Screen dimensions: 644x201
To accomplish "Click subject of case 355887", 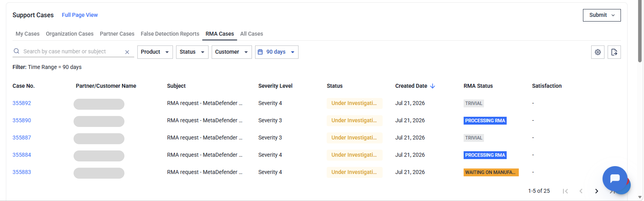I will 205,138.
